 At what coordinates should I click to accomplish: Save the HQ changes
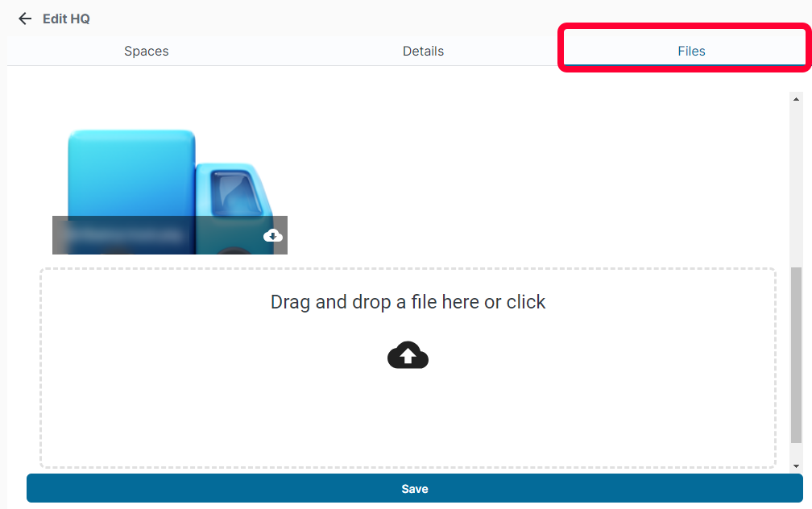click(x=415, y=488)
